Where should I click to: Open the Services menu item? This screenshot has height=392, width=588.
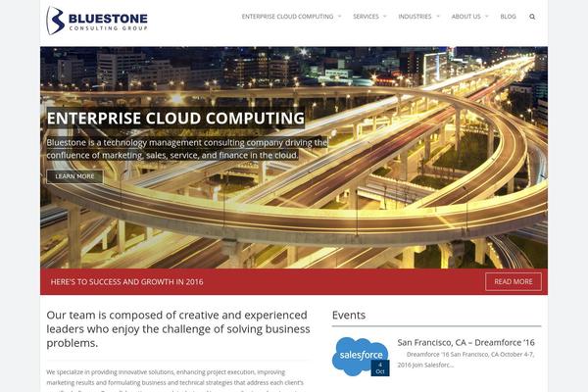click(x=366, y=17)
